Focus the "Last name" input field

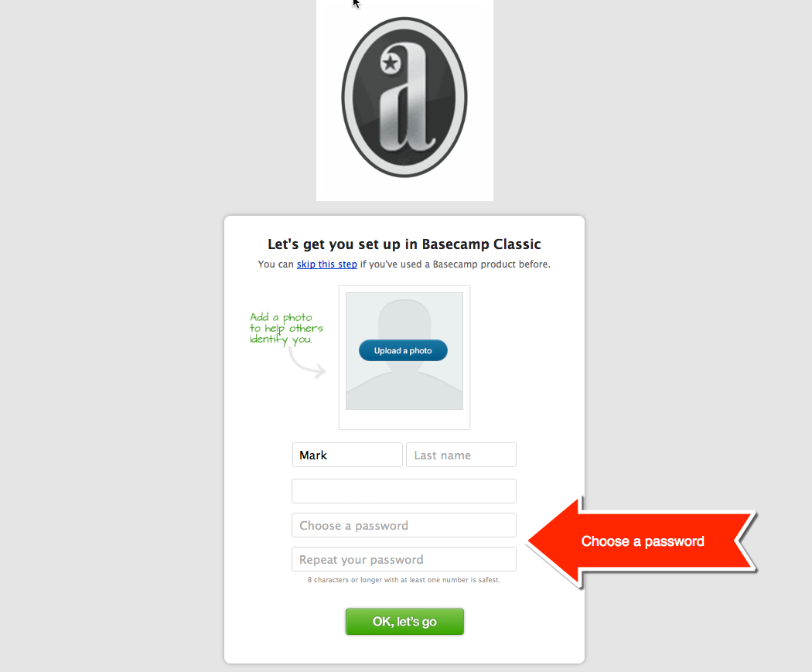pyautogui.click(x=461, y=455)
